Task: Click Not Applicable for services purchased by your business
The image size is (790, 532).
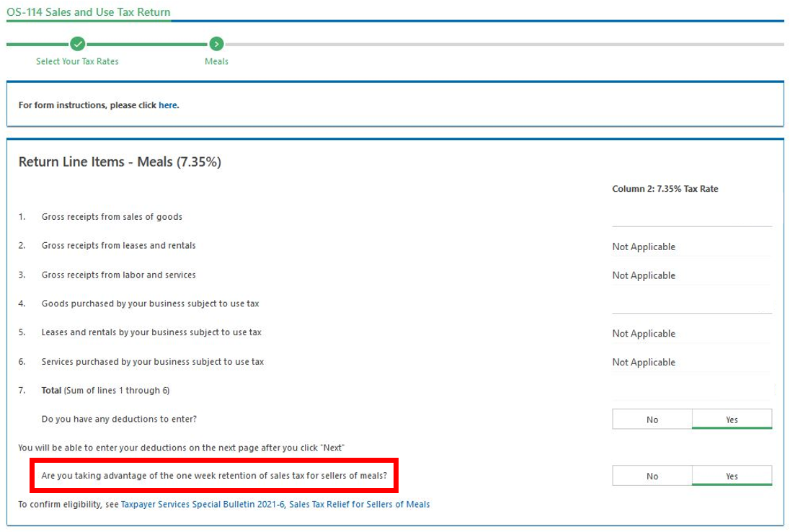Action: coord(644,363)
